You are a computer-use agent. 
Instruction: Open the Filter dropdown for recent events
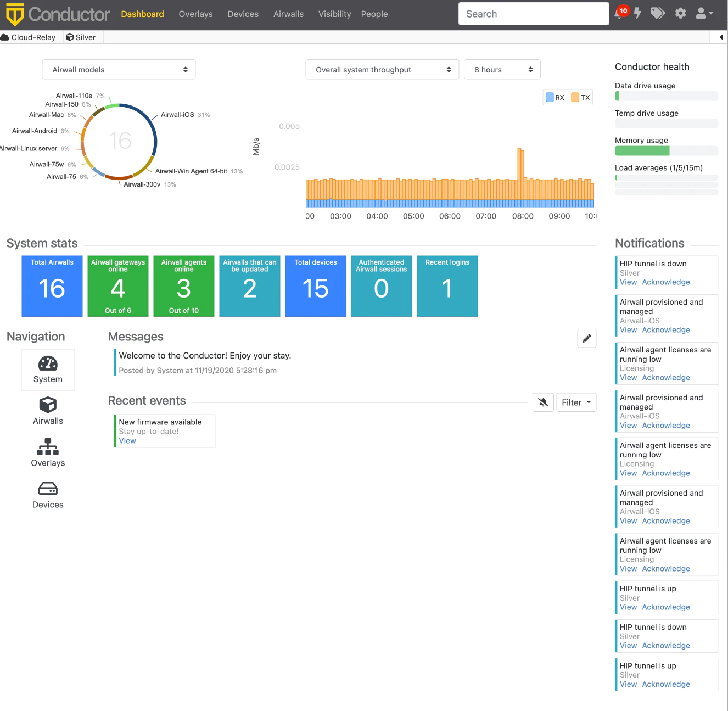(x=576, y=402)
